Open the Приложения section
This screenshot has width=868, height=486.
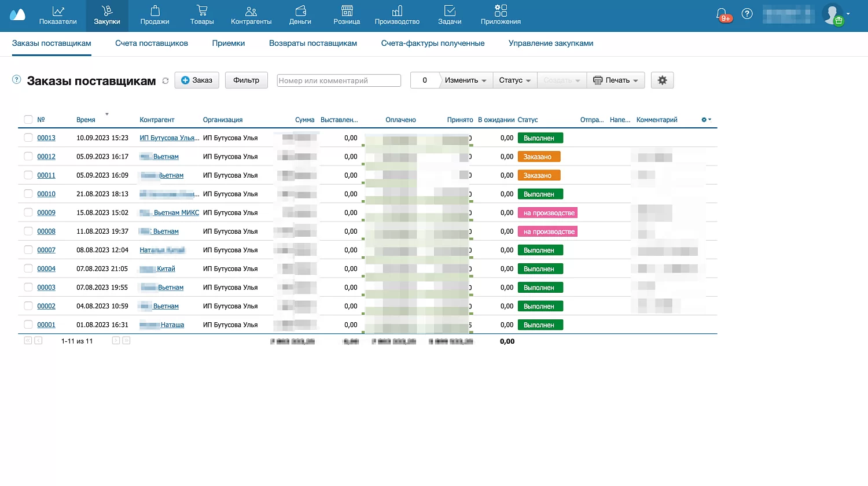pyautogui.click(x=501, y=16)
